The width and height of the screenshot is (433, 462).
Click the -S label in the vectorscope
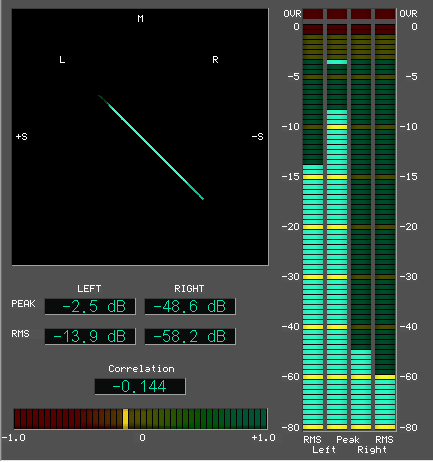[257, 137]
